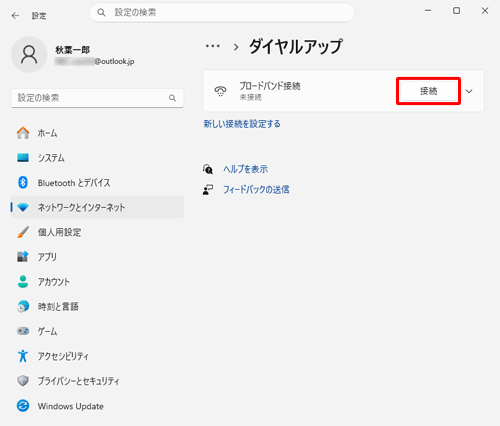Image resolution: width=500 pixels, height=426 pixels.
Task: Click the ブロードバンド接続 entry name
Action: point(270,86)
